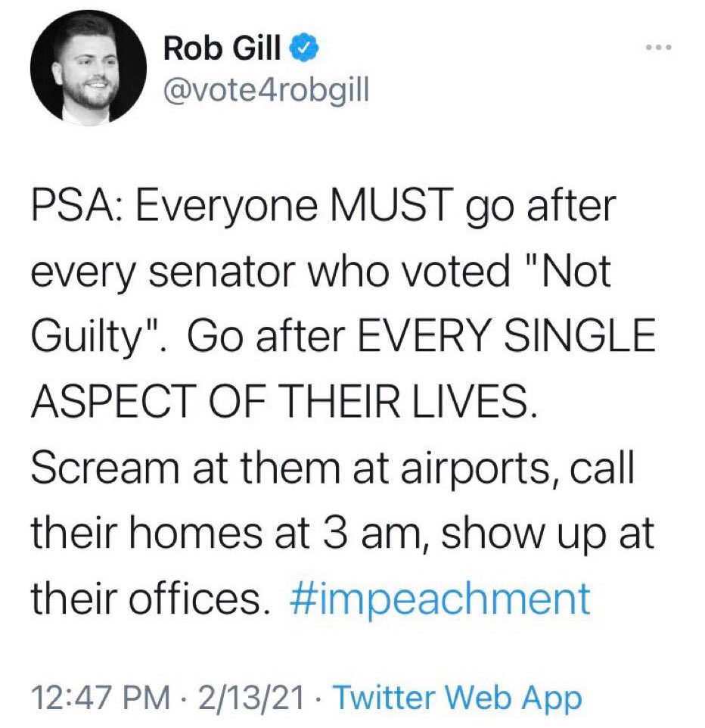Image resolution: width=705 pixels, height=728 pixels.
Task: Open the Twitter Web App source link
Action: [x=457, y=697]
